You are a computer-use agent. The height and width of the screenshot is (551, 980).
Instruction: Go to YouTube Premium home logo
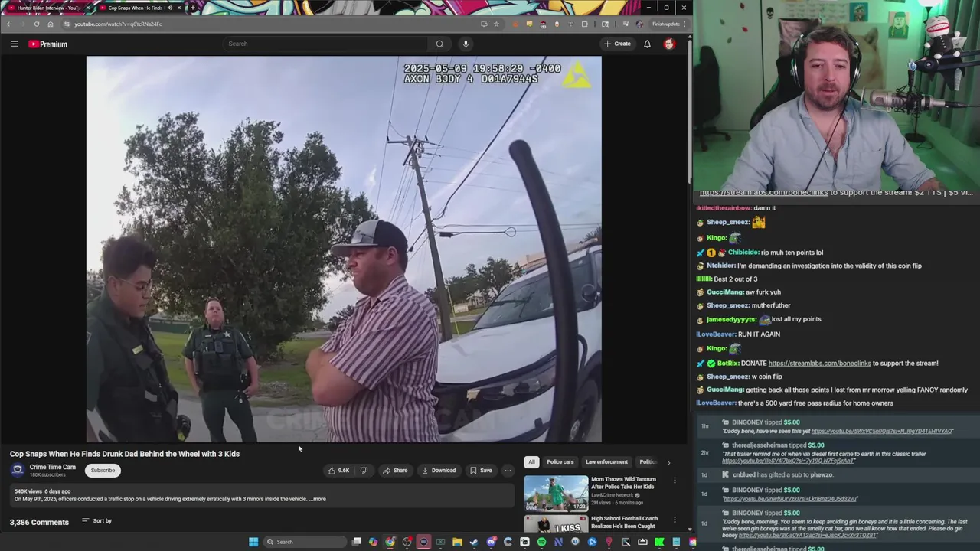(47, 44)
